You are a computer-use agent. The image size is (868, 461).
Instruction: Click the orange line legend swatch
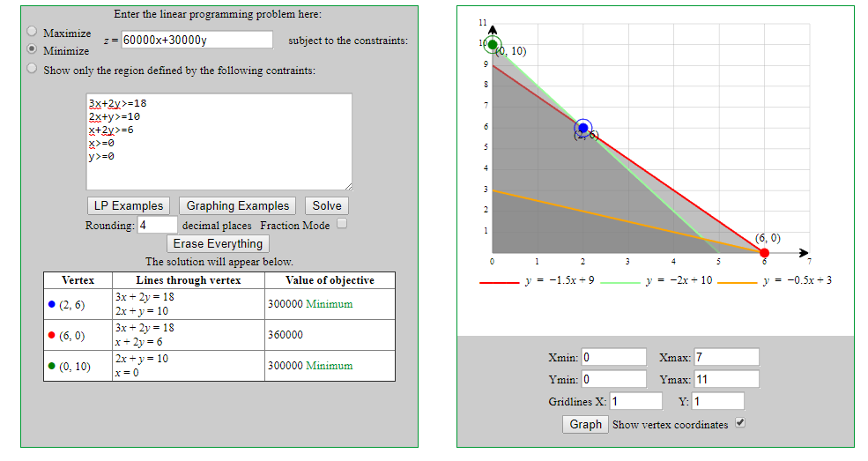coord(737,283)
